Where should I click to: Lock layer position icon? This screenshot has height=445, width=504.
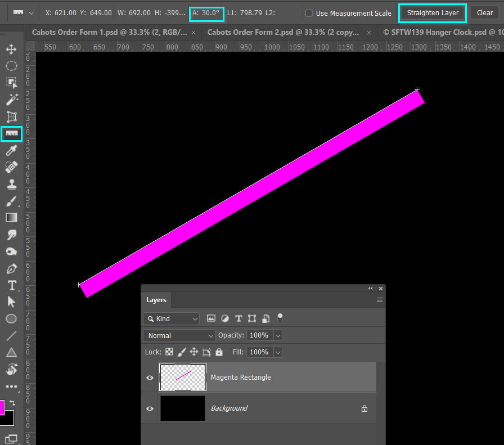(194, 352)
